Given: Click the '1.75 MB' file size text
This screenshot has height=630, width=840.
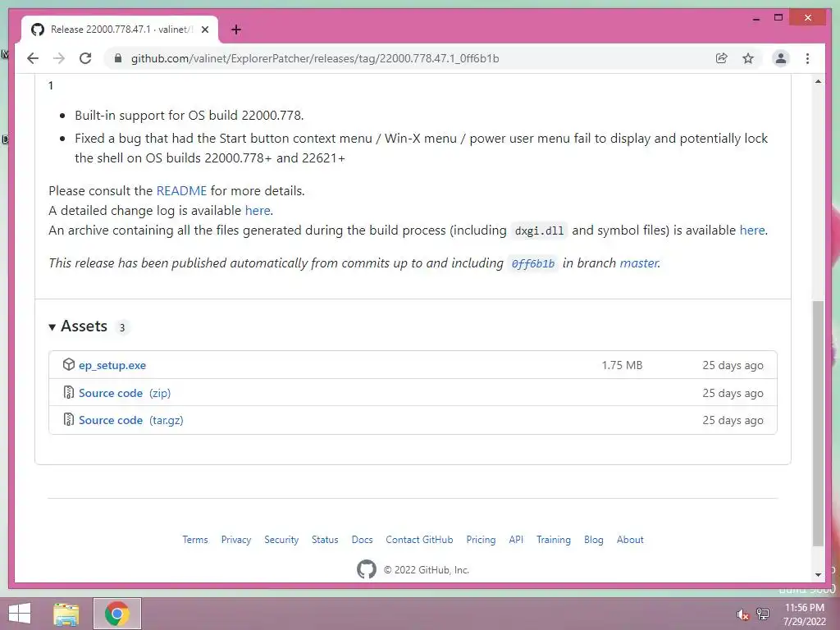Looking at the screenshot, I should (x=622, y=365).
